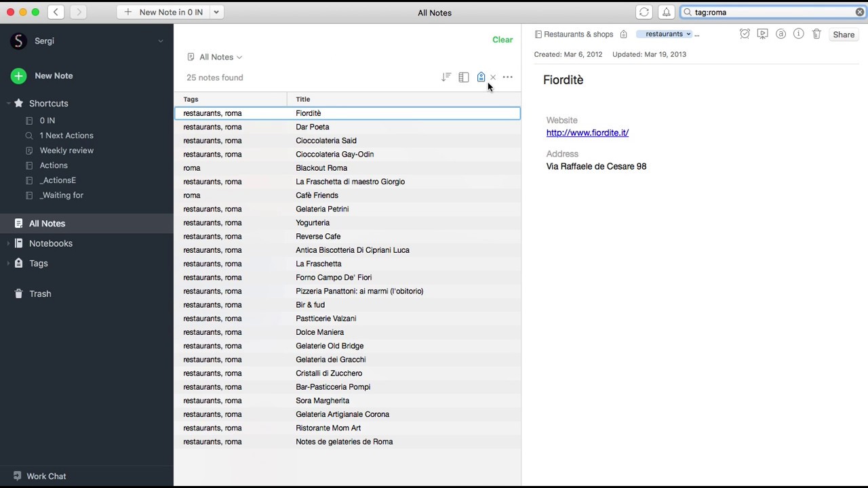Screen dimensions: 868x488
Task: Remove the tag filter with the small x
Action: click(493, 77)
